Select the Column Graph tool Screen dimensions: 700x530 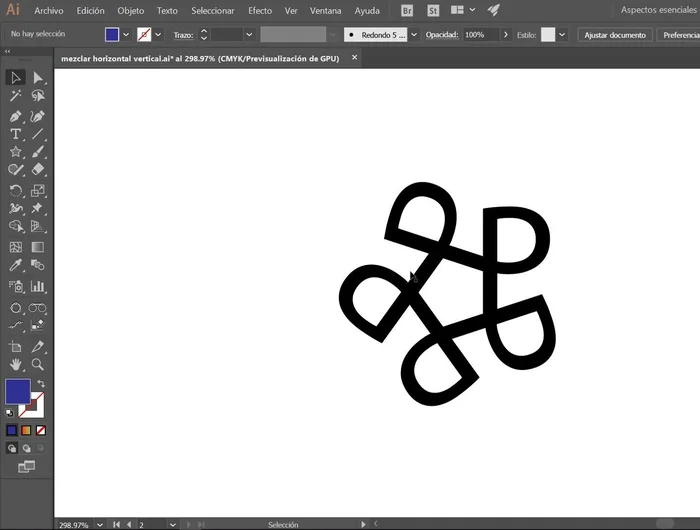point(38,286)
